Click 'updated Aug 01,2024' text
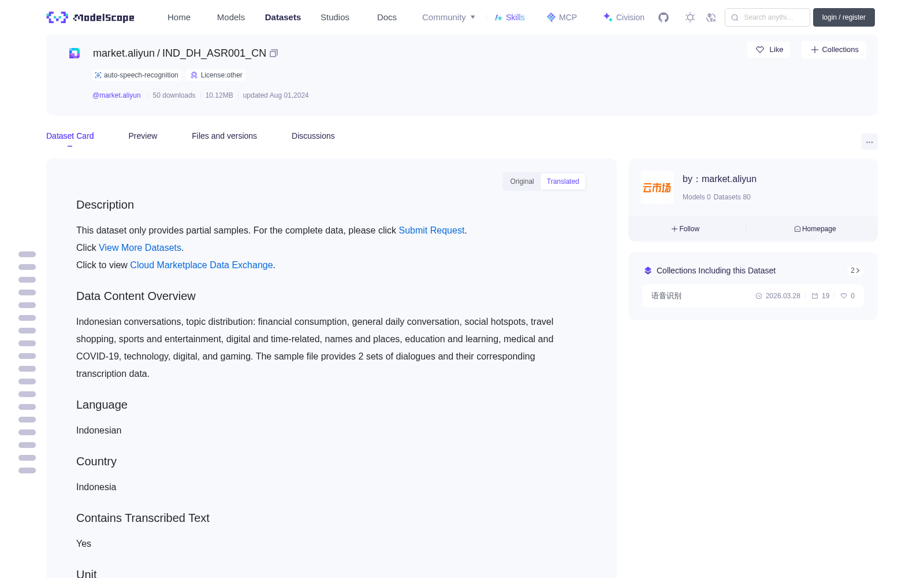This screenshot has height=578, width=924. coord(275,95)
